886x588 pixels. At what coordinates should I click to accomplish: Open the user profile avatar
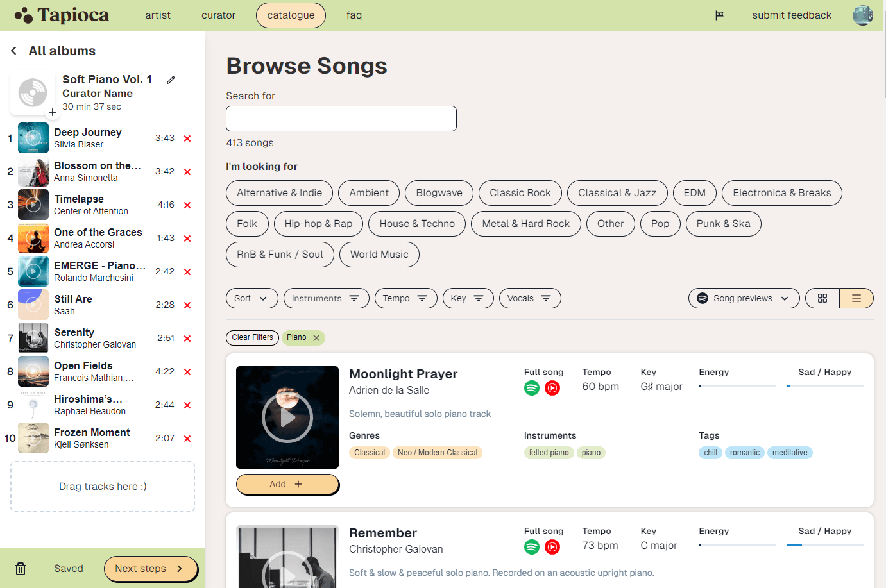(862, 15)
